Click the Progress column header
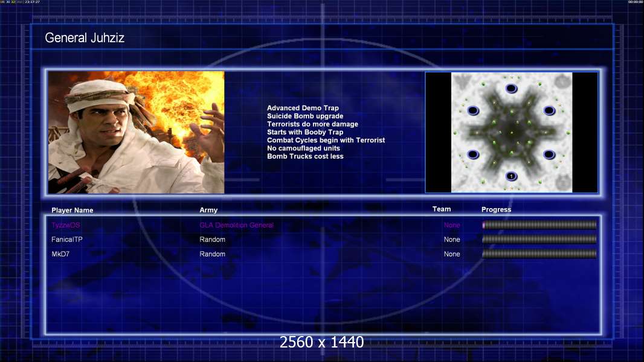644x362 pixels. click(496, 209)
